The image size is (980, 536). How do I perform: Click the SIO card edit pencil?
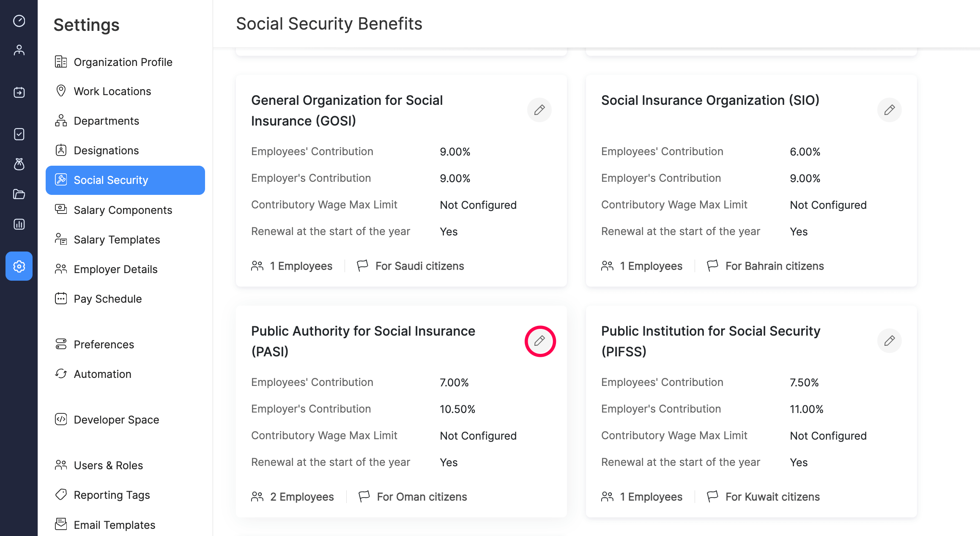889,110
